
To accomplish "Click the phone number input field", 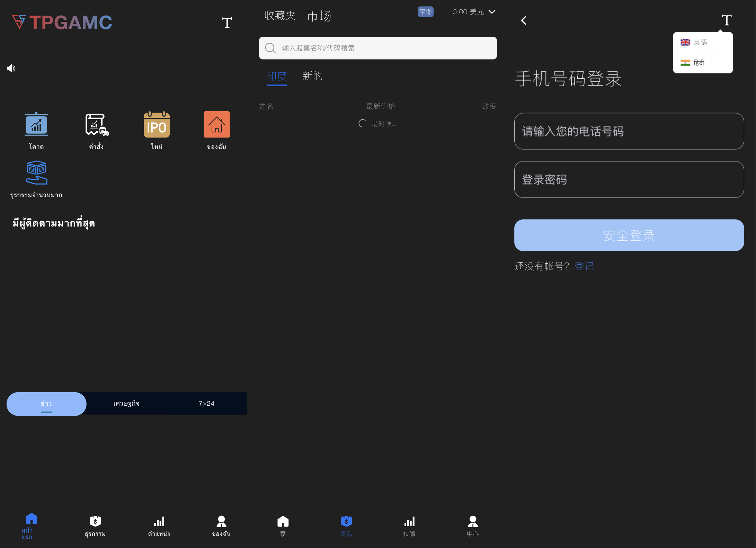I will pos(629,131).
